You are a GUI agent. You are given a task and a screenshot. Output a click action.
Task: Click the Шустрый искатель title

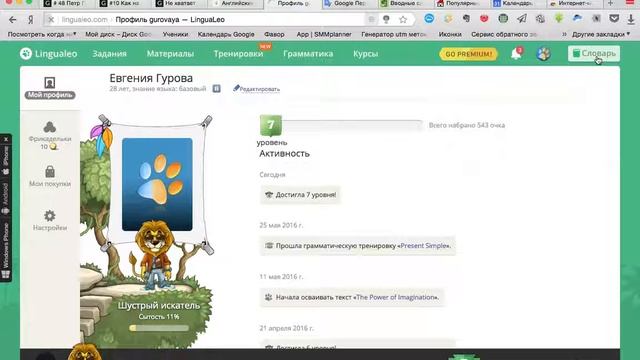159,305
